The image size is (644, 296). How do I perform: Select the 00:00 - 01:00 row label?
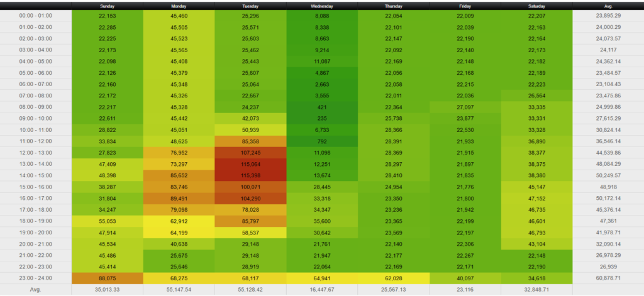[x=36, y=16]
